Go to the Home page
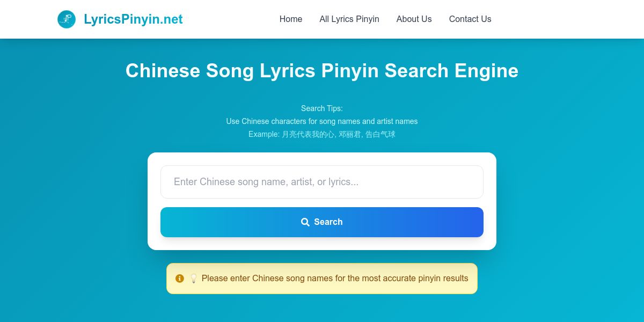This screenshot has height=322, width=644. tap(290, 19)
